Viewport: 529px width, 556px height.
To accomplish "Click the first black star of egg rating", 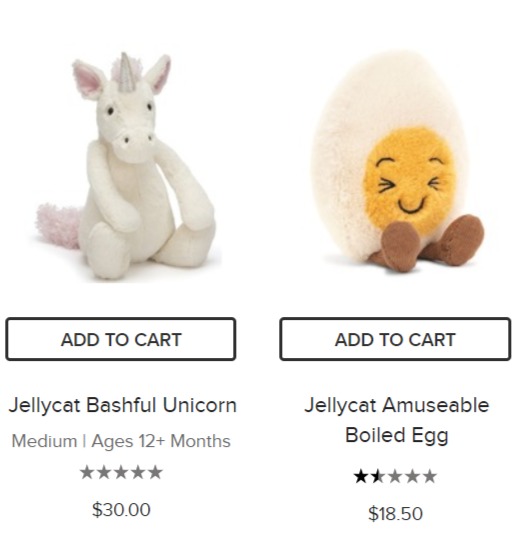I will 361,476.
